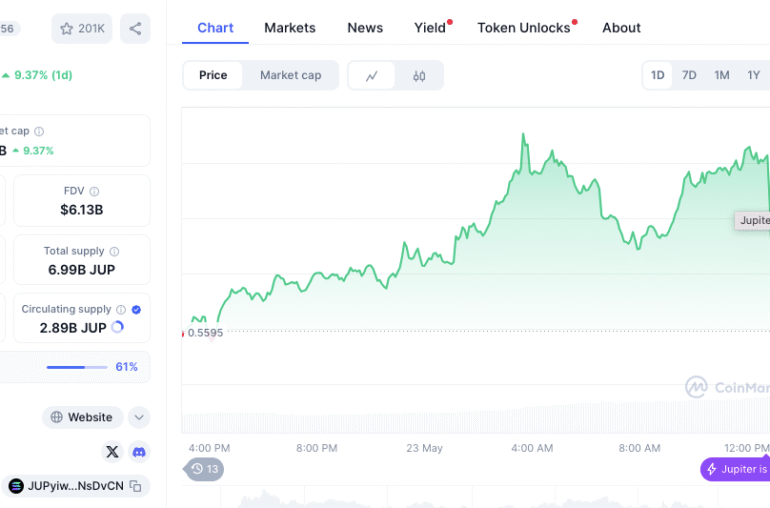Viewport: 770px width, 508px height.
Task: Open the Website link
Action: pyautogui.click(x=82, y=418)
